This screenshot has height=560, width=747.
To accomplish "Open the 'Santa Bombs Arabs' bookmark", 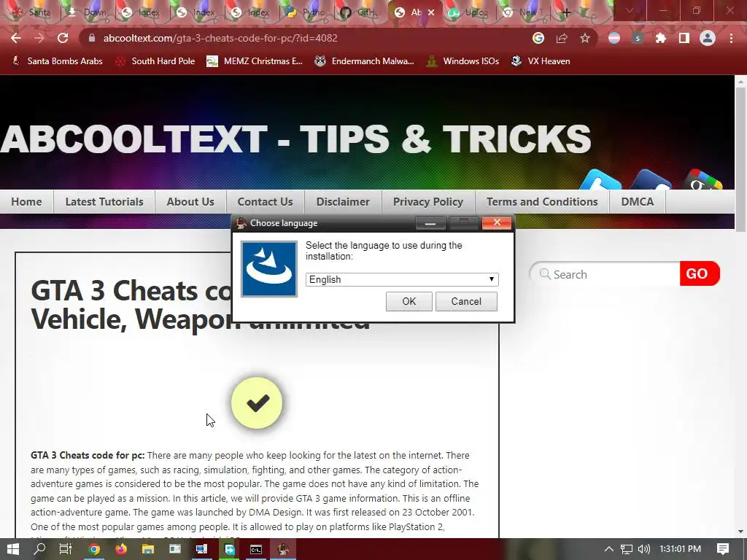I will tap(57, 61).
